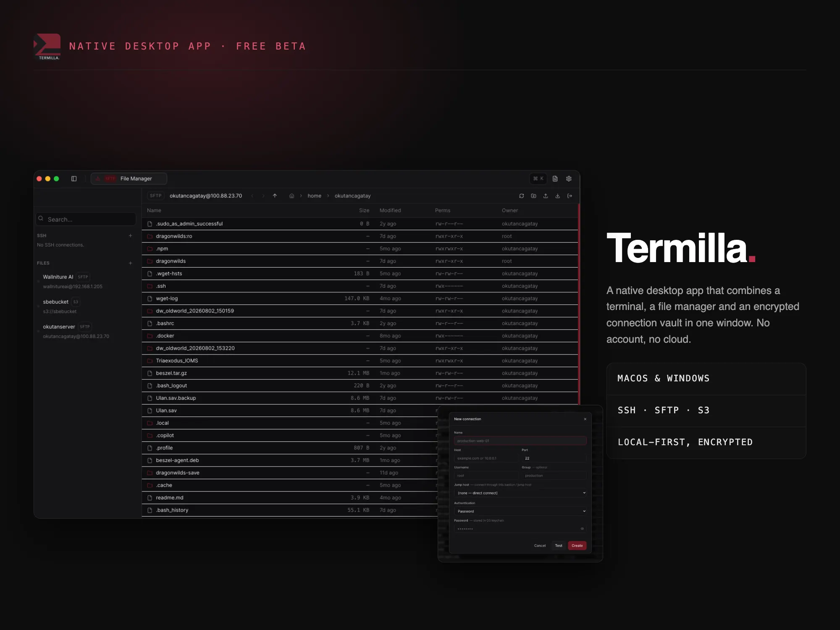Image resolution: width=840 pixels, height=630 pixels.
Task: Select the beszel.tar.gz file
Action: (360, 373)
